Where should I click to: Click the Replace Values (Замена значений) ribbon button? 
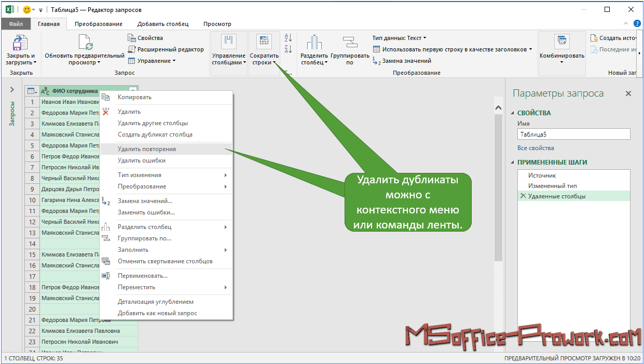[402, 61]
